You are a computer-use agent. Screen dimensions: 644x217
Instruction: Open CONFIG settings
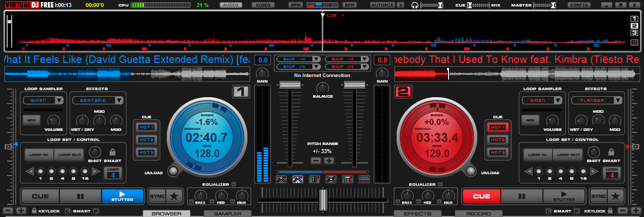(x=579, y=5)
